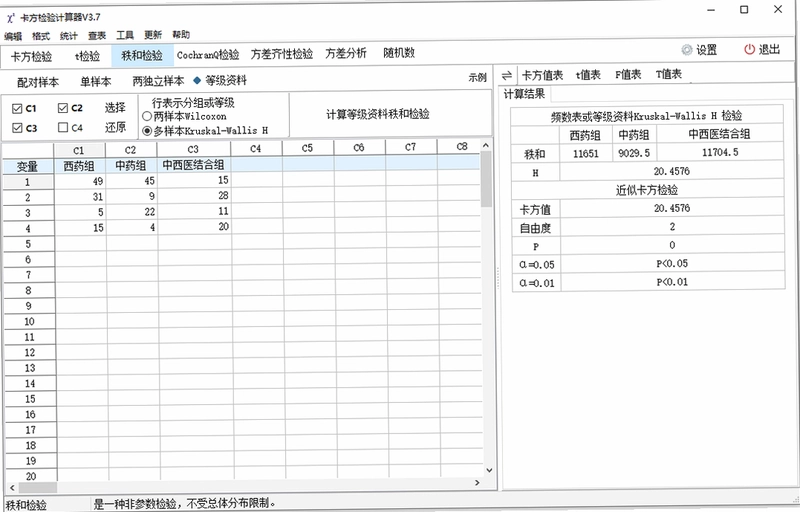Open the 卡方值表 tab
The width and height of the screenshot is (800, 512).
point(542,75)
